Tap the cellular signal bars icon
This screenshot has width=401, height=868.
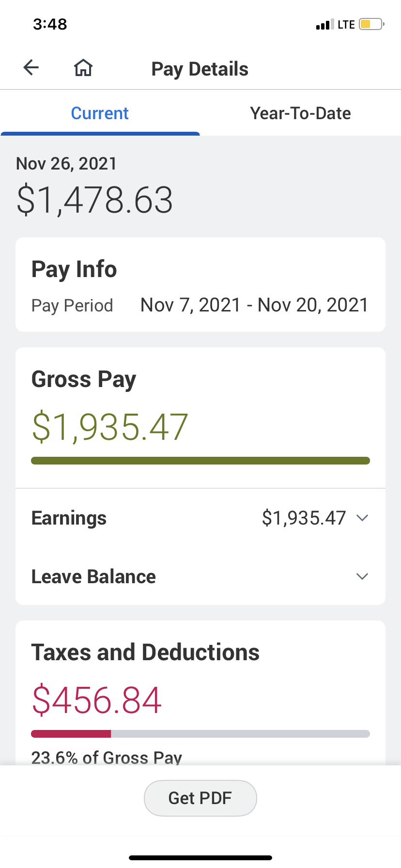325,24
